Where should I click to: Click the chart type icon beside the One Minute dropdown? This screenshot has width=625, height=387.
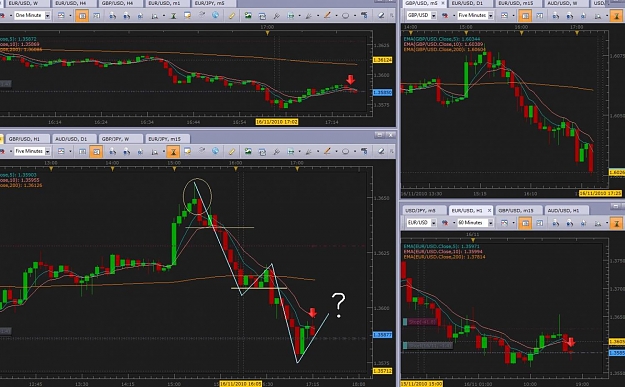point(61,16)
